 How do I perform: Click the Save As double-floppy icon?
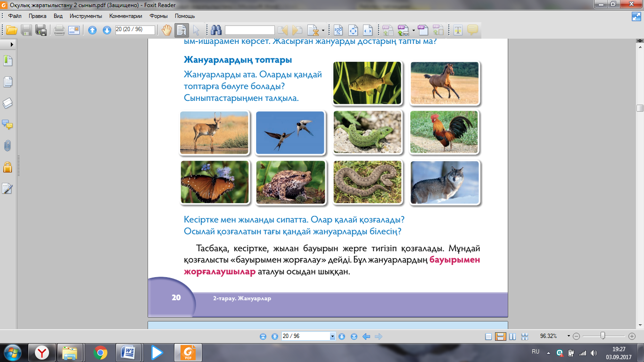coord(41,30)
